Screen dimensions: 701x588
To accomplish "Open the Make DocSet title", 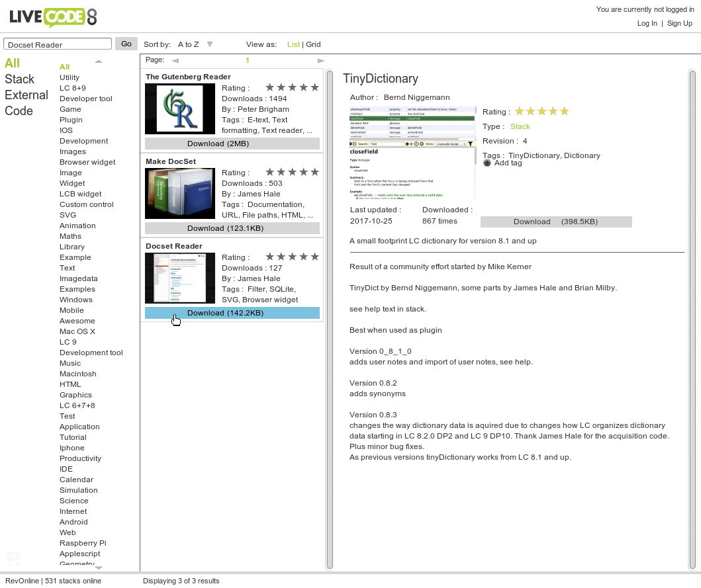I will [171, 162].
